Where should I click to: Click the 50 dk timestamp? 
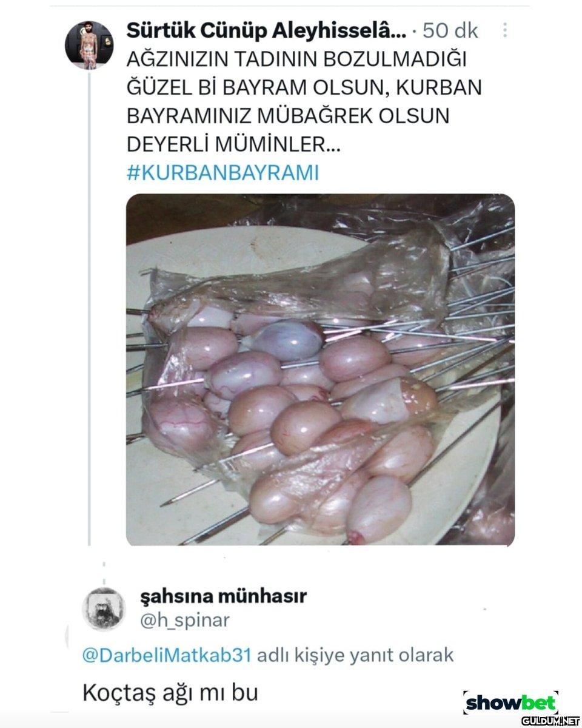click(450, 30)
